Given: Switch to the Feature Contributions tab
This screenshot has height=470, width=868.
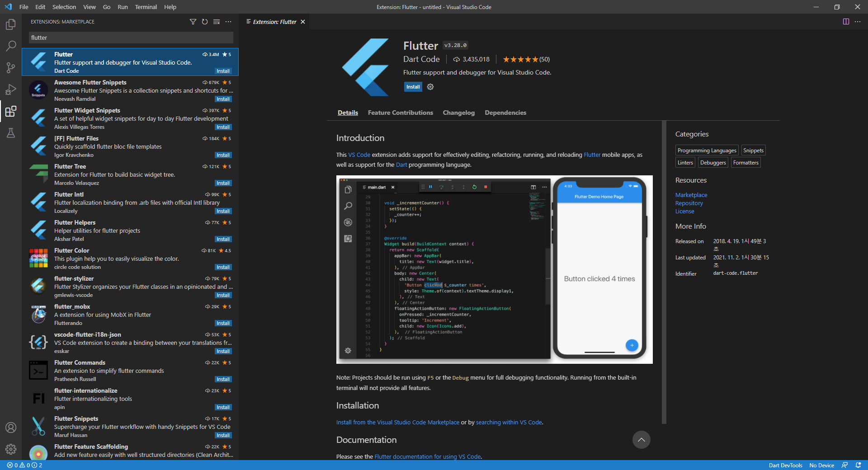Looking at the screenshot, I should 401,113.
